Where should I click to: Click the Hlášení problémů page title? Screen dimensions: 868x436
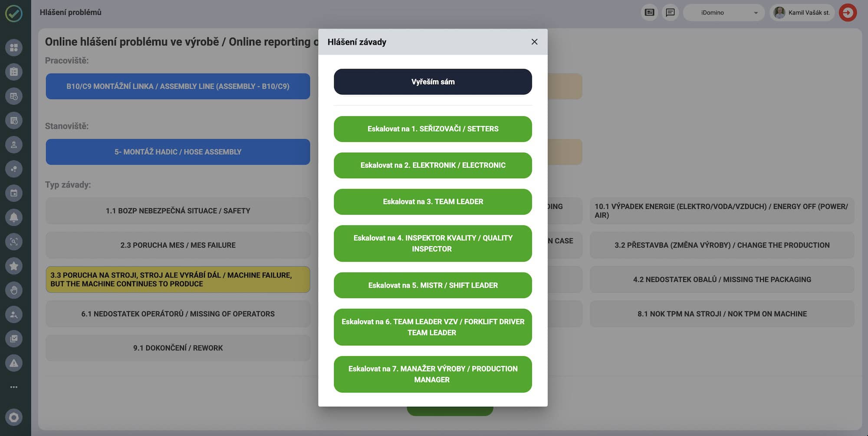pyautogui.click(x=71, y=13)
